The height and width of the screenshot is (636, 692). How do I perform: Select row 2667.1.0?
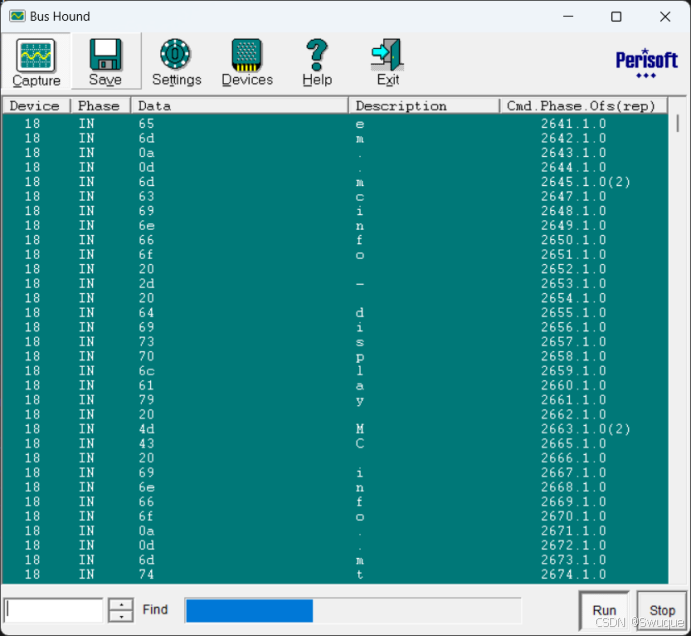coord(335,473)
